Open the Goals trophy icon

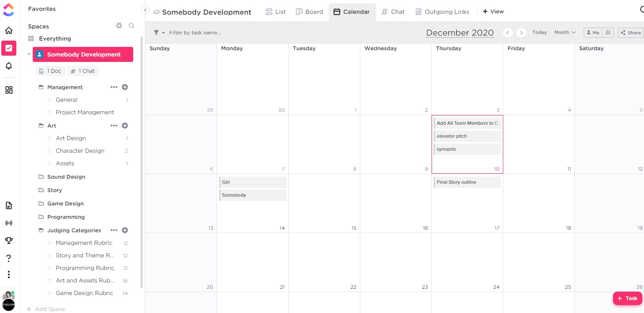pos(9,240)
